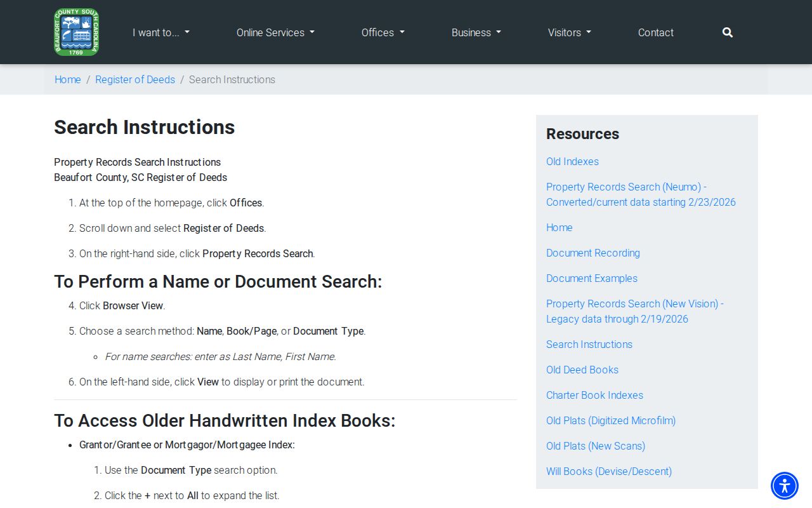The height and width of the screenshot is (508, 812).
Task: Open the Will Books (Devise/Descent) link
Action: pyautogui.click(x=609, y=471)
